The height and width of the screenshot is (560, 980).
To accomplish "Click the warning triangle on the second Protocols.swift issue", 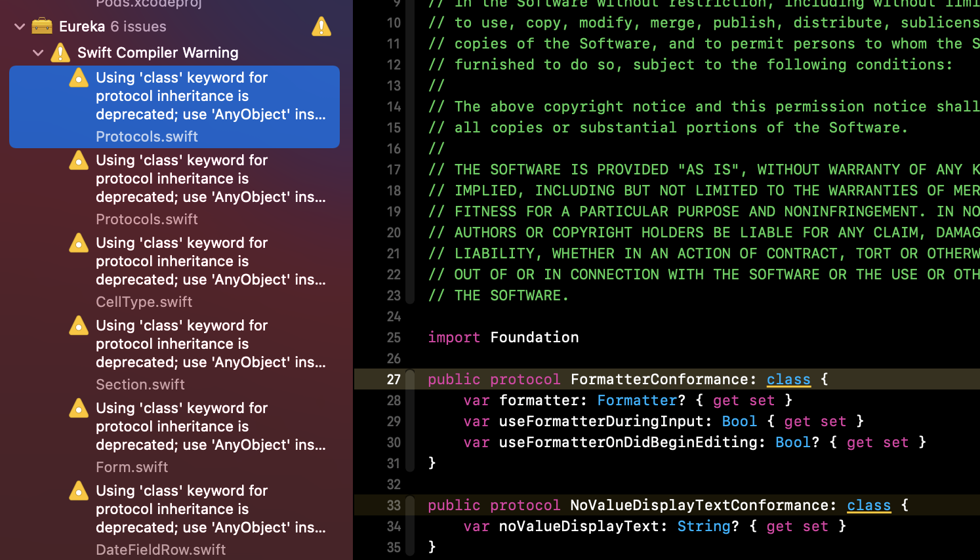I will [78, 160].
